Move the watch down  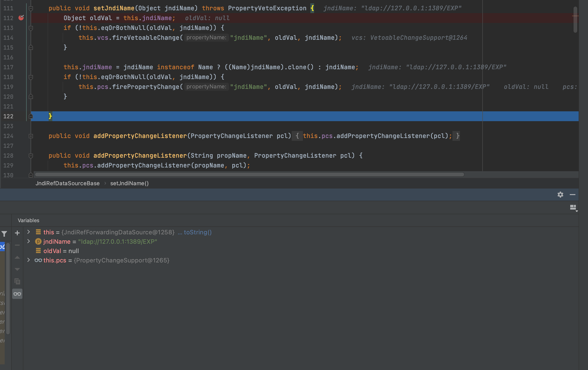17,269
